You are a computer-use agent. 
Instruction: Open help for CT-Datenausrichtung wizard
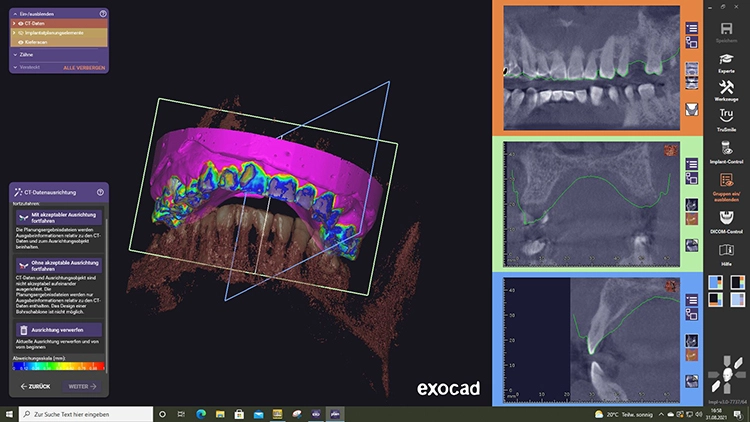pos(100,192)
